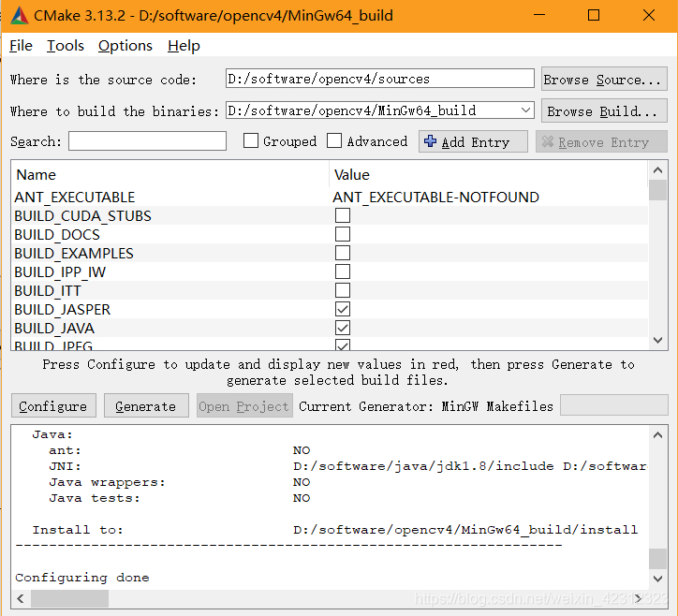Select the BUILD_JAVA entry name

(54, 328)
